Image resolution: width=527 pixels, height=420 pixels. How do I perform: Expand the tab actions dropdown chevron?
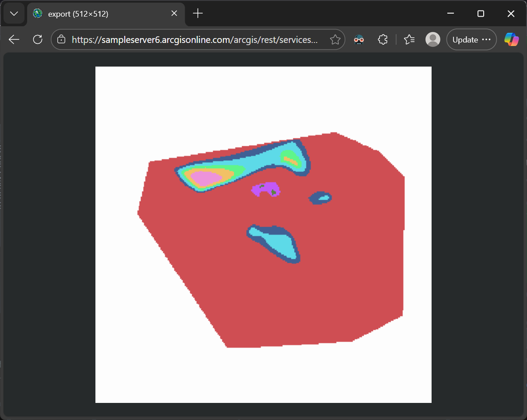click(x=14, y=14)
